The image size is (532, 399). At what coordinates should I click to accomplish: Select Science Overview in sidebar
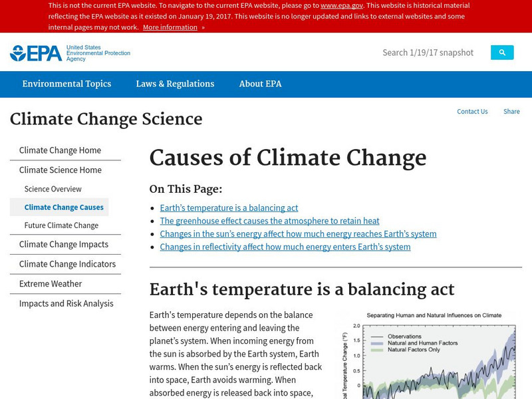[53, 189]
